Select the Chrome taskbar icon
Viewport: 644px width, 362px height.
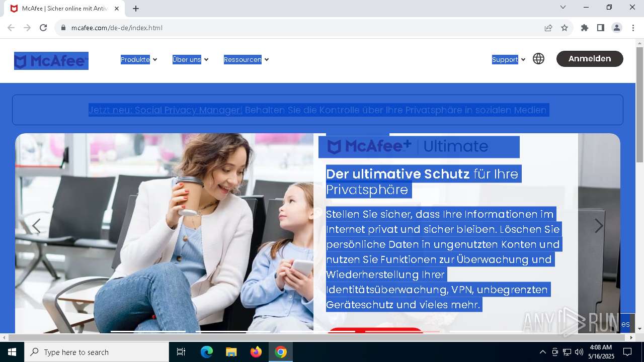point(280,352)
